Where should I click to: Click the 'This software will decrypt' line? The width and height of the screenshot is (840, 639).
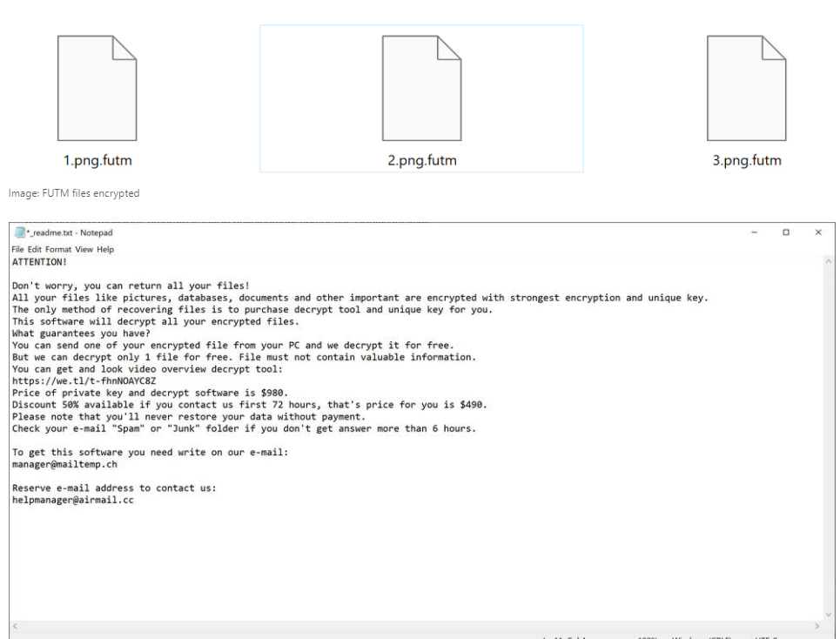155,321
